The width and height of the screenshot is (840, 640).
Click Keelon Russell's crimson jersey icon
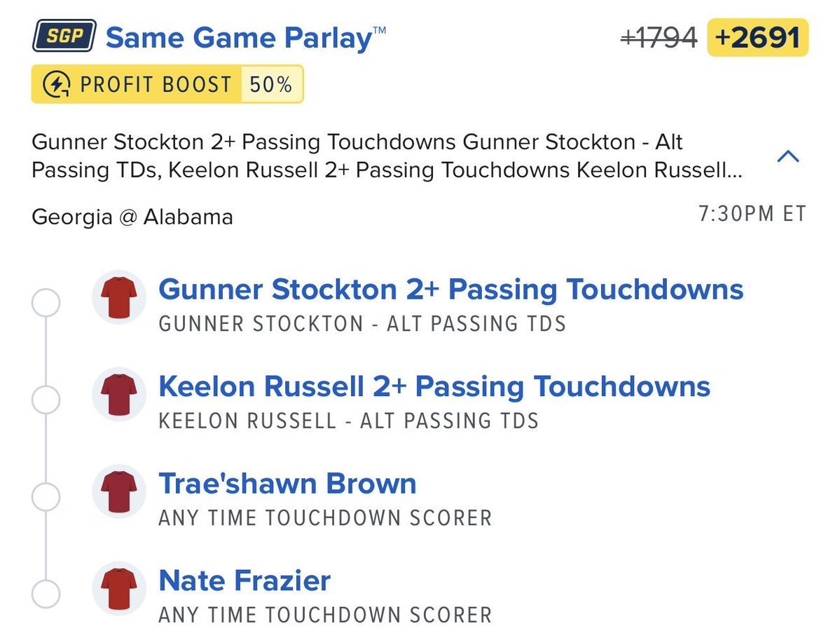click(119, 395)
